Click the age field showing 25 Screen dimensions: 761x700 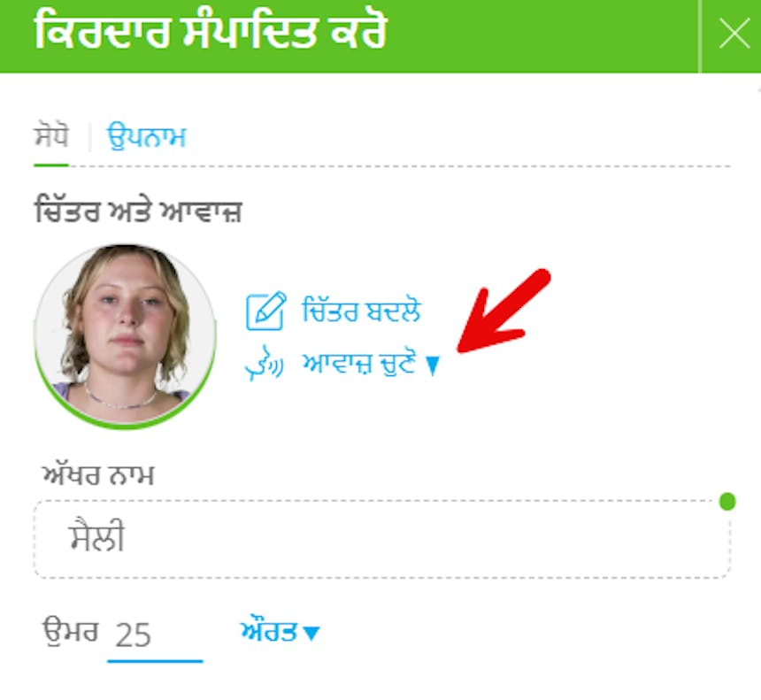click(x=154, y=635)
